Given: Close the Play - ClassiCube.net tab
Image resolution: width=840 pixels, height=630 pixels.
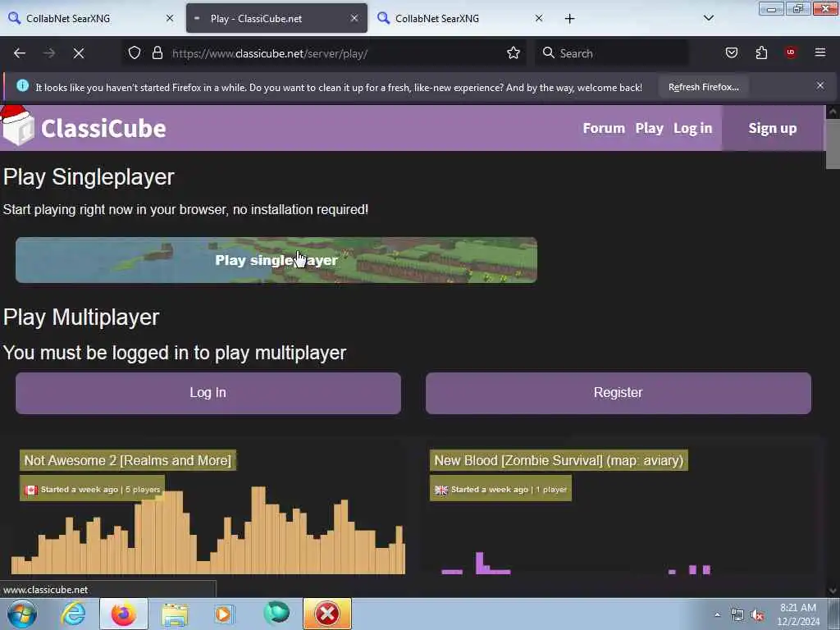Looking at the screenshot, I should [x=354, y=18].
